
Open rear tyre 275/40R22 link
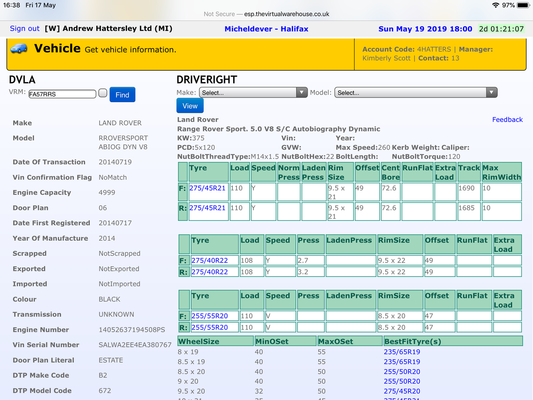pos(209,272)
